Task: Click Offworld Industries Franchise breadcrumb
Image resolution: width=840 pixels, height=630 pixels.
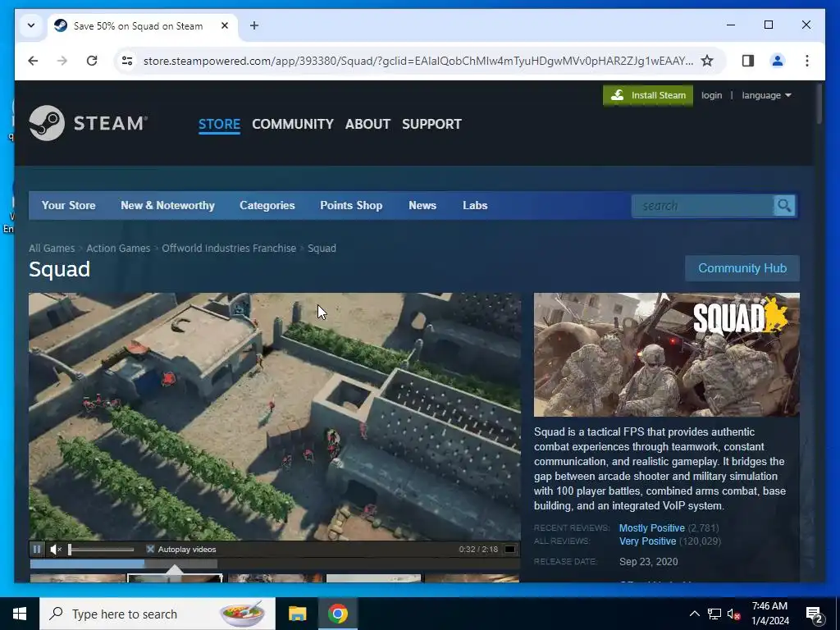Action: point(229,248)
